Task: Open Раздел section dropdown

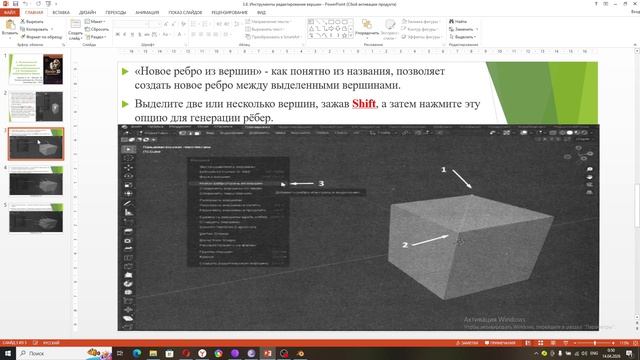Action: [x=96, y=37]
